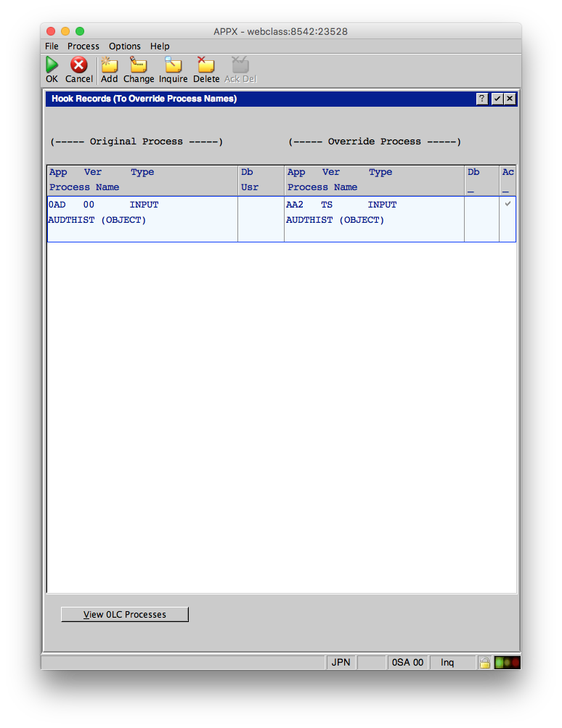The image size is (562, 728).
Task: Click the Add record toolbar icon
Action: [x=109, y=65]
